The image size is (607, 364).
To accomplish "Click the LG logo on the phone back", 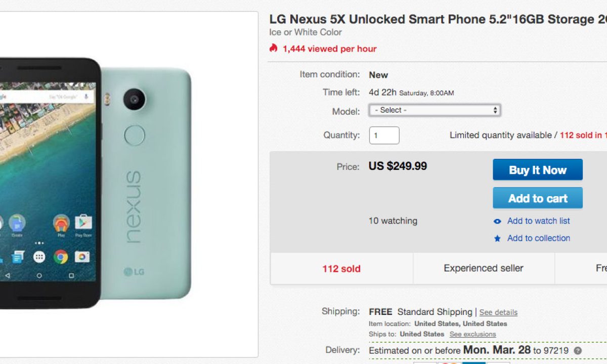I will click(134, 272).
